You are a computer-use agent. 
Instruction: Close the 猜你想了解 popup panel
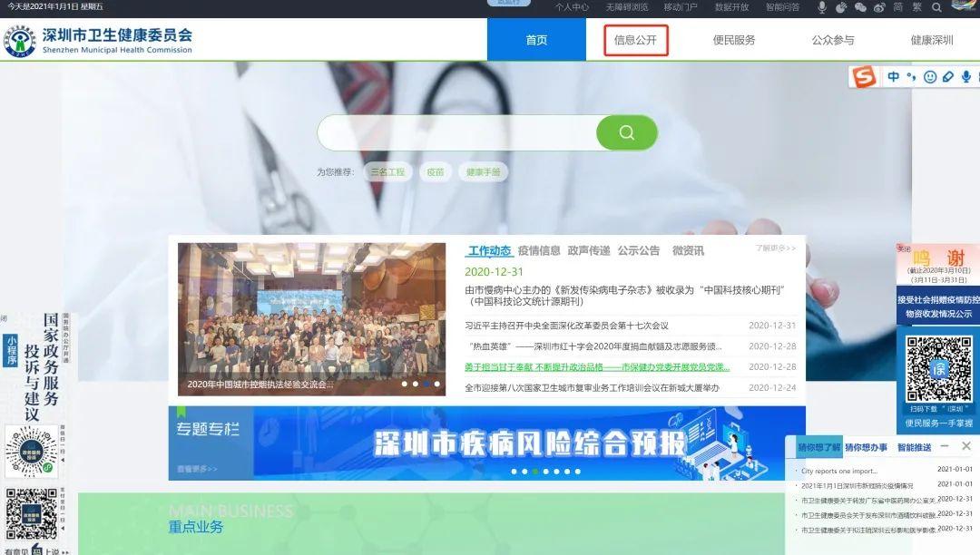[966, 446]
